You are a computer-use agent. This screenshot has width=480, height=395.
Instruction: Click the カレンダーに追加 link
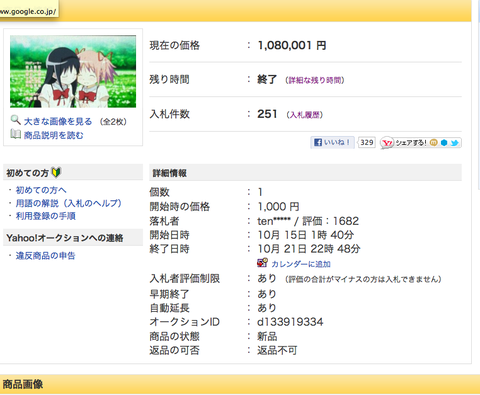pyautogui.click(x=301, y=264)
